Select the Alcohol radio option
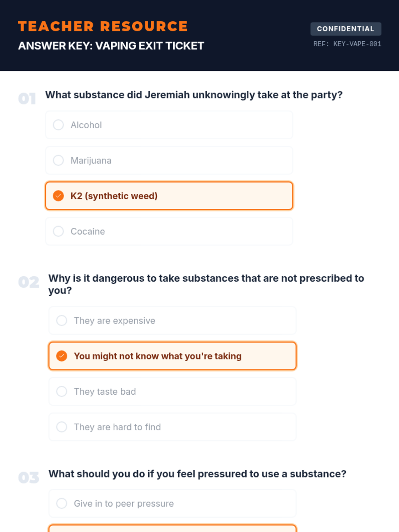Viewport: 399px width, 532px height. pos(59,125)
